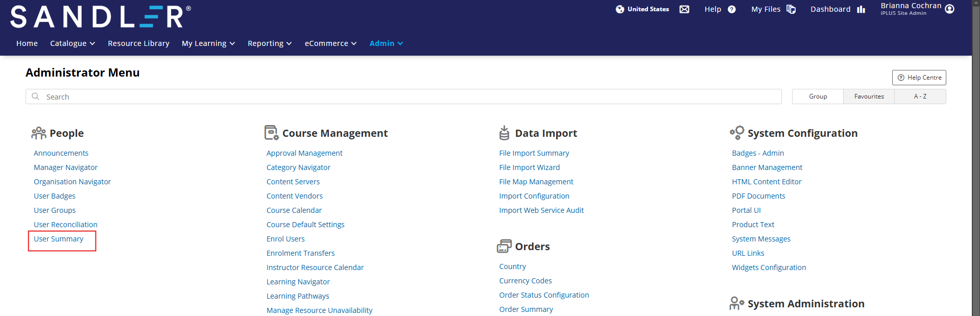The height and width of the screenshot is (316, 980).
Task: Switch to the Group view
Action: click(x=818, y=96)
